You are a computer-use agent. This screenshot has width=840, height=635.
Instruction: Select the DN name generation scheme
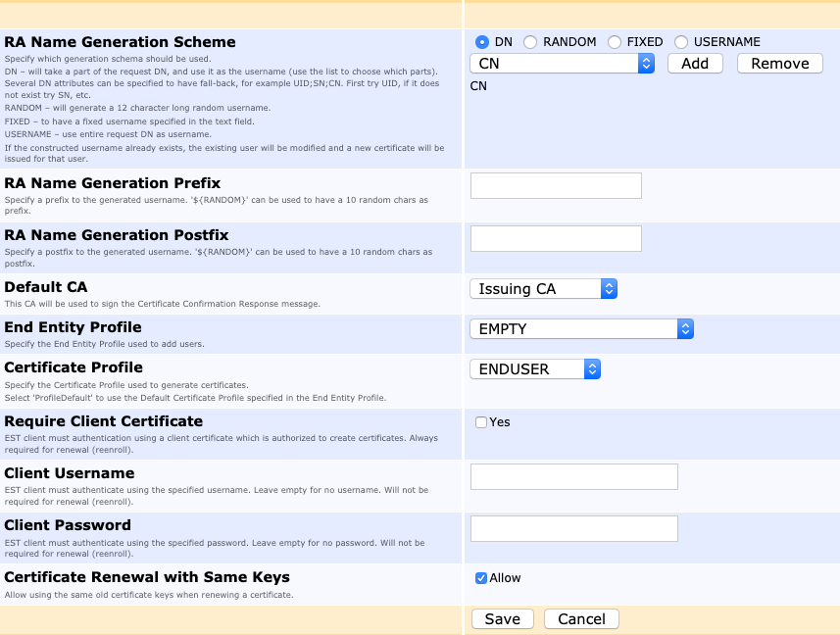click(x=480, y=42)
